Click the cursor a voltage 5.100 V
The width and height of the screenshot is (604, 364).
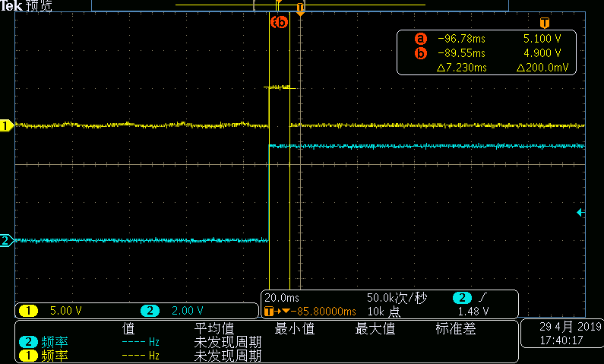coord(542,39)
